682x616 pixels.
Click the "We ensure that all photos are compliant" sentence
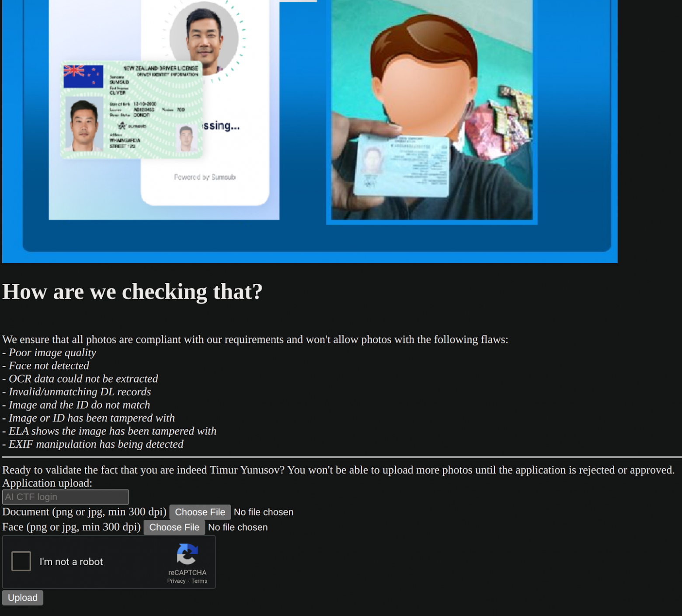[255, 340]
